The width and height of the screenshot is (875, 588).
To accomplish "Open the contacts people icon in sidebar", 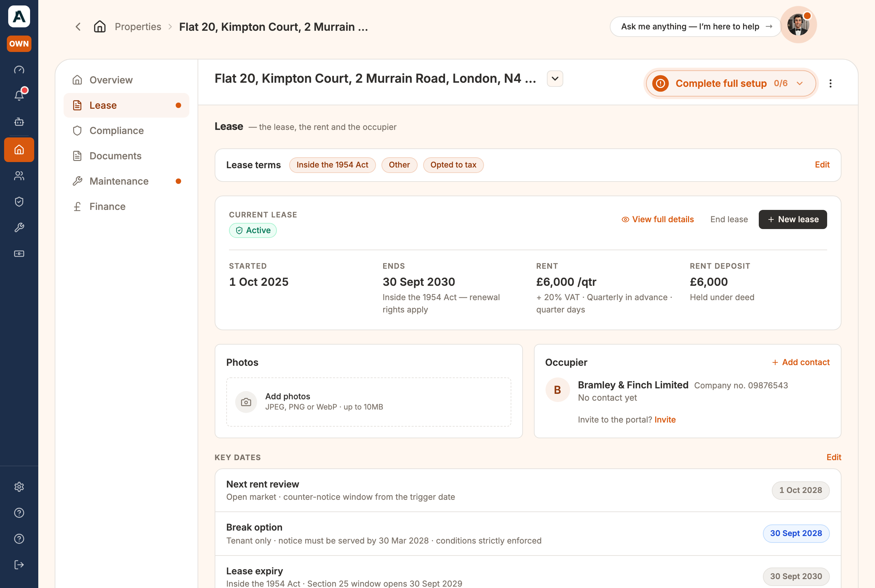I will click(x=19, y=176).
